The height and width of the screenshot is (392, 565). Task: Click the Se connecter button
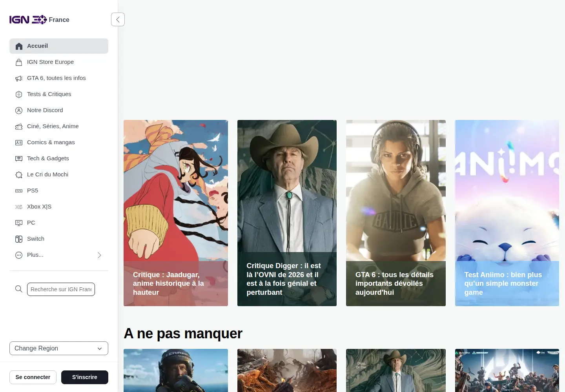tap(33, 377)
